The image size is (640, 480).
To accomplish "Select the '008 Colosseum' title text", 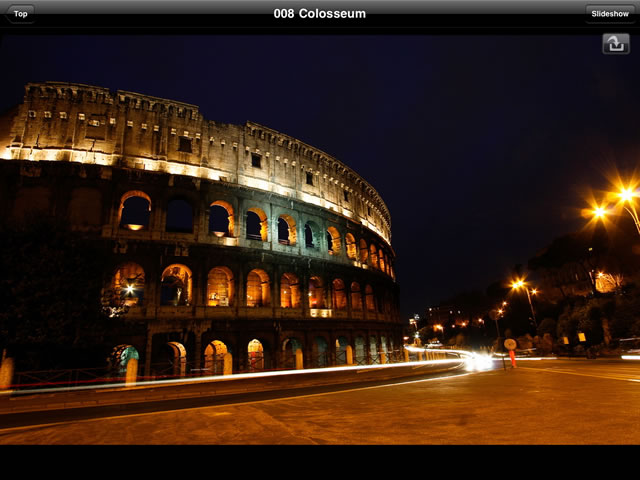I will pos(320,14).
